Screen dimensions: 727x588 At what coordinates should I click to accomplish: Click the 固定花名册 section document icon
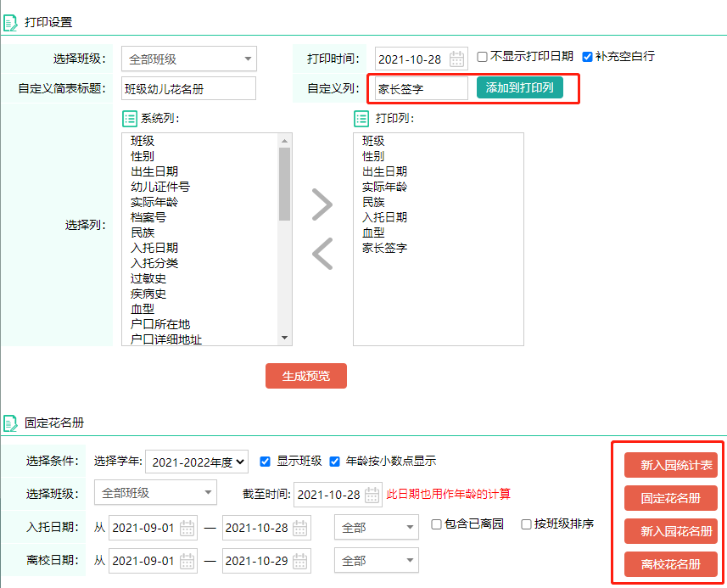[x=10, y=423]
